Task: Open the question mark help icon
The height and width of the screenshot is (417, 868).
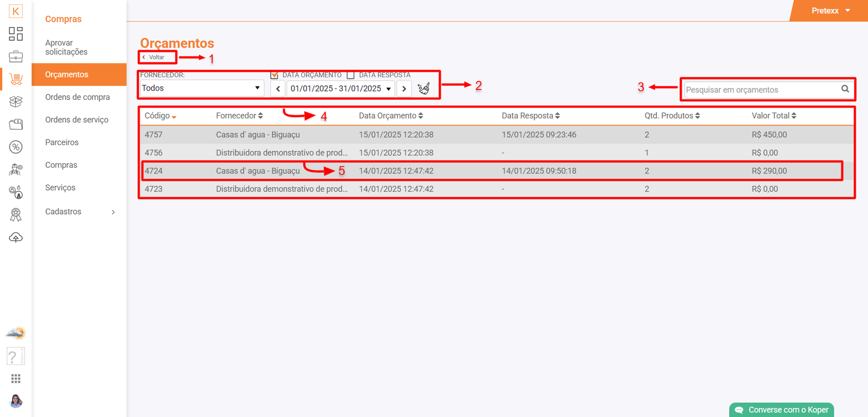Action: point(15,356)
